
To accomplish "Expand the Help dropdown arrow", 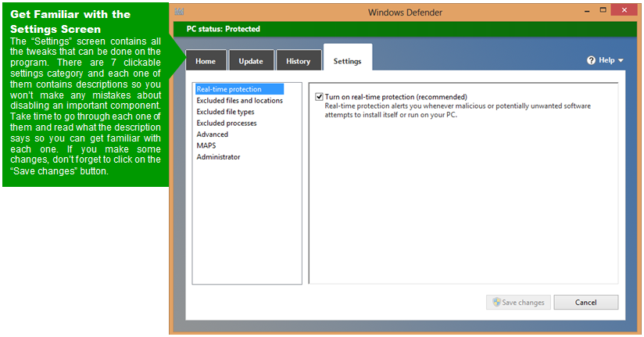I will [621, 60].
